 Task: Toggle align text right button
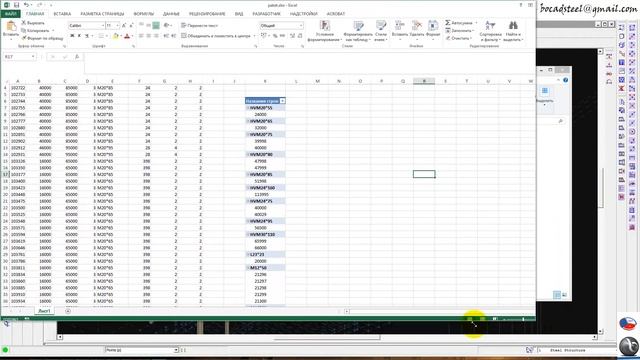156,36
